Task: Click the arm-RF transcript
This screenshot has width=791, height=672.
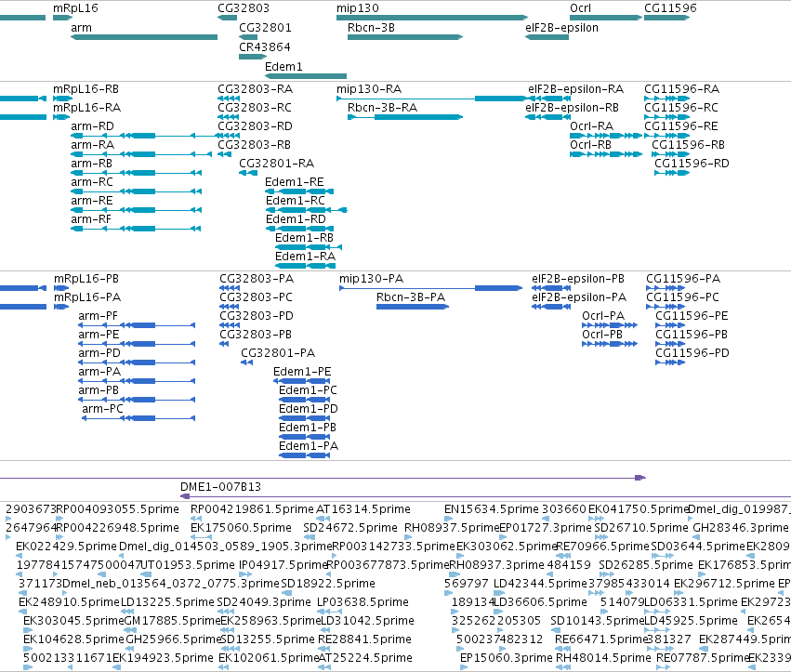Action: (x=137, y=229)
